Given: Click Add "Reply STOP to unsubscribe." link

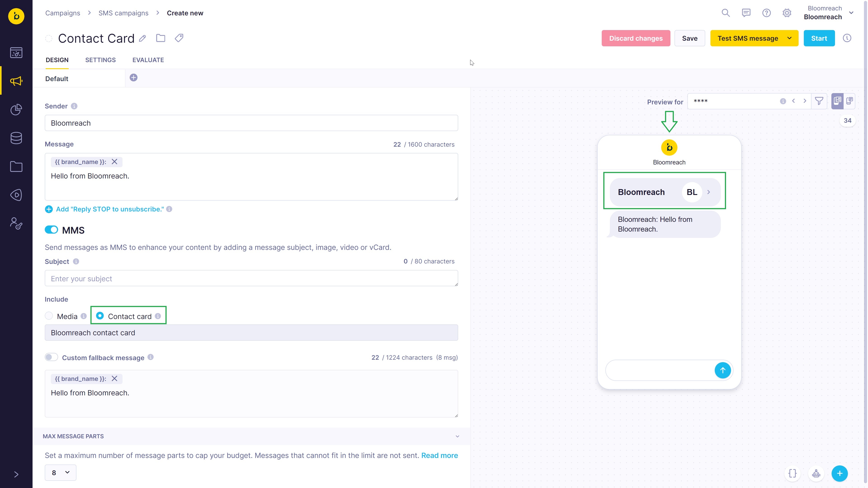Looking at the screenshot, I should (109, 209).
